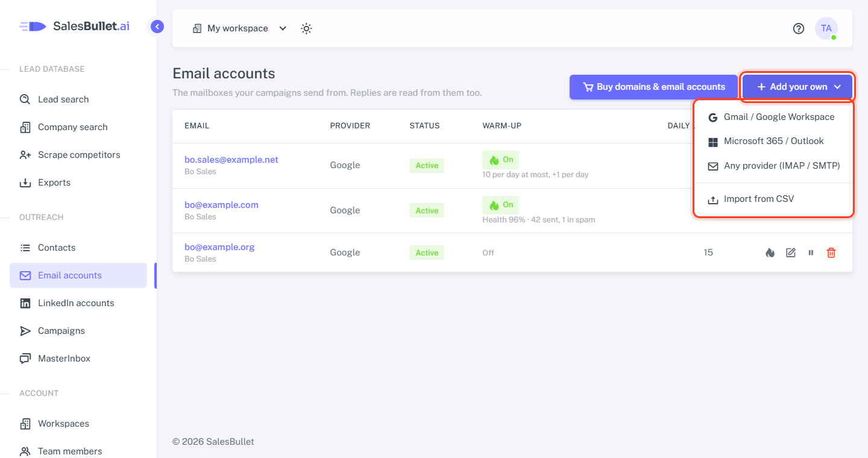This screenshot has width=868, height=458.
Task: Click the PROVIDER column header
Action: pos(350,126)
